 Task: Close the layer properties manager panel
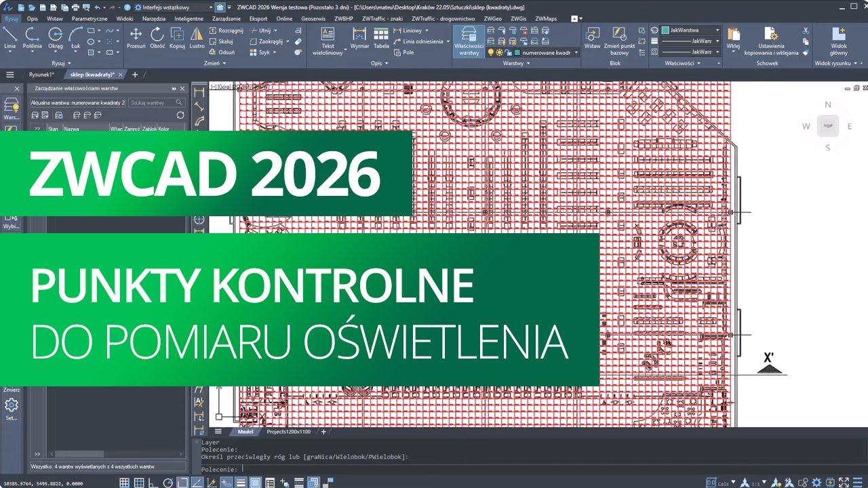pyautogui.click(x=182, y=88)
